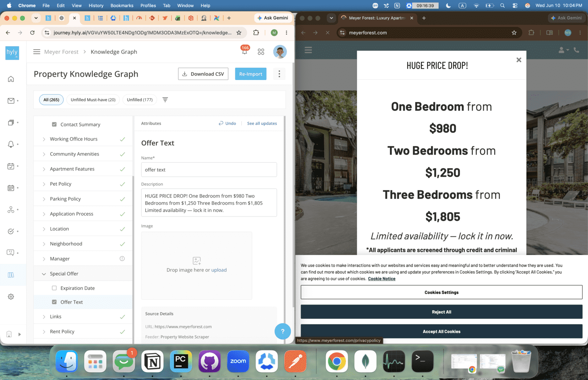Open the mail icon in hyly sidebar
This screenshot has height=380, width=588.
click(11, 101)
